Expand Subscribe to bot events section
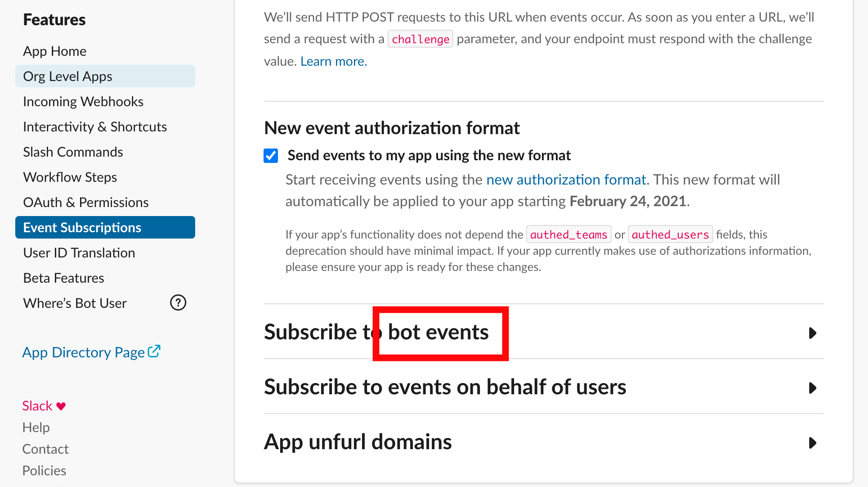Screen dimensions: 868x487 pos(812,333)
